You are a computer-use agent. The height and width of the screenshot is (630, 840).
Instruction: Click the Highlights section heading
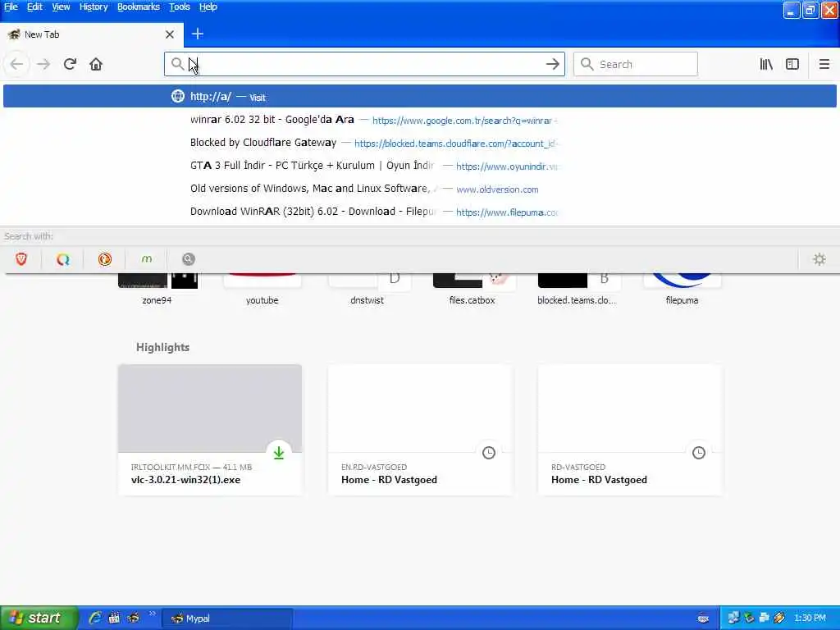tap(163, 347)
